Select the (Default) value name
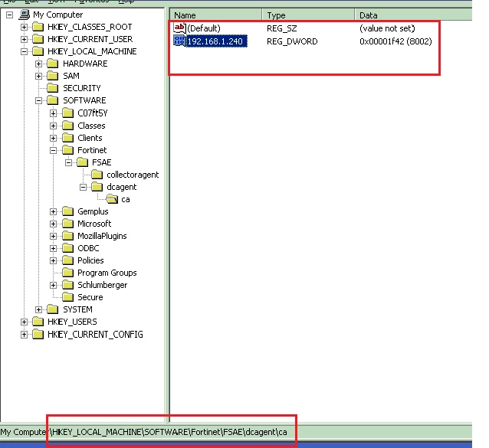Screen dimensions: 489x448 204,28
